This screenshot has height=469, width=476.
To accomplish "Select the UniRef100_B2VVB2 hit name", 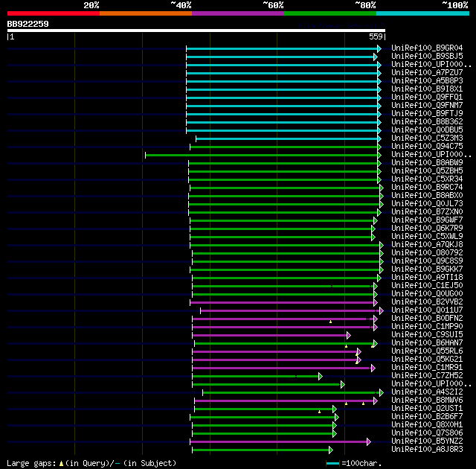I will coord(427,302).
